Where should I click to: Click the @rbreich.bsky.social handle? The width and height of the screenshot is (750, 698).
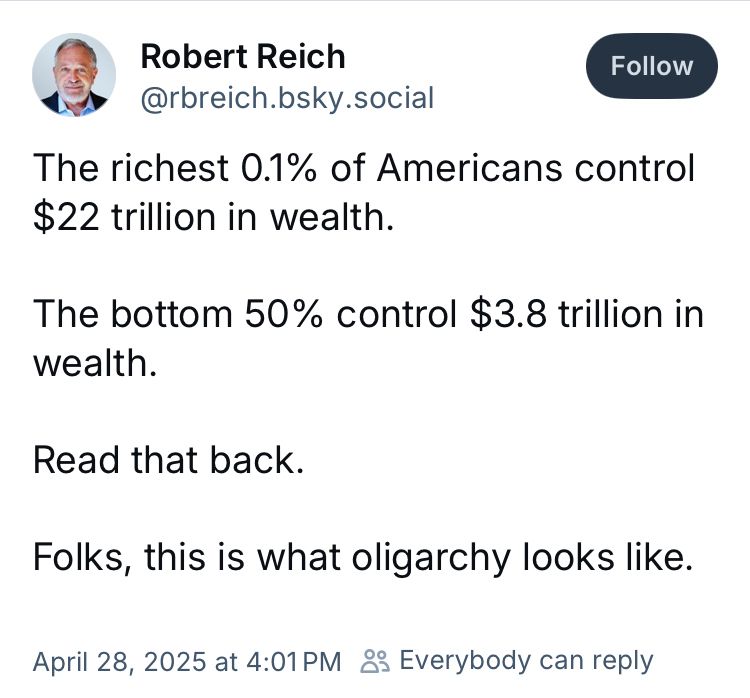[x=287, y=98]
